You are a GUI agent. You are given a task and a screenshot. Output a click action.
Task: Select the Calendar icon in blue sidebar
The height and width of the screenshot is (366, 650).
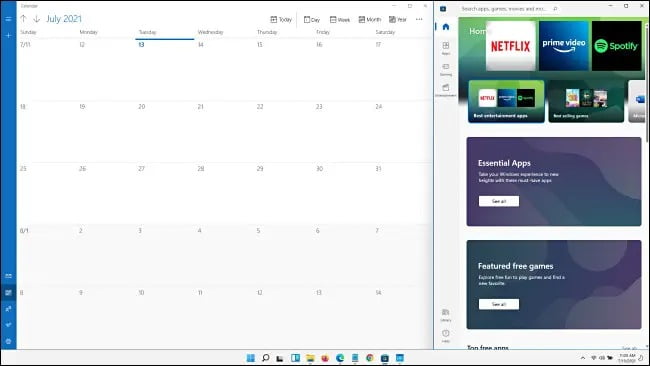[8, 293]
